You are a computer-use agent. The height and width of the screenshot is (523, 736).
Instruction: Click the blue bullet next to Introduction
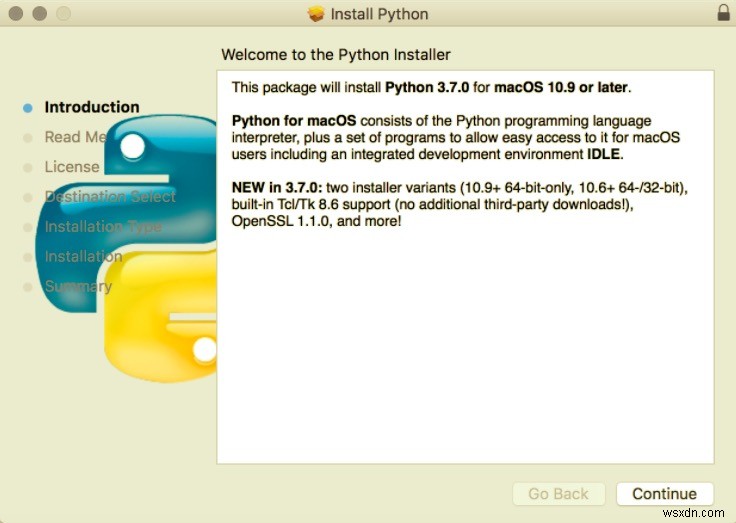[28, 108]
